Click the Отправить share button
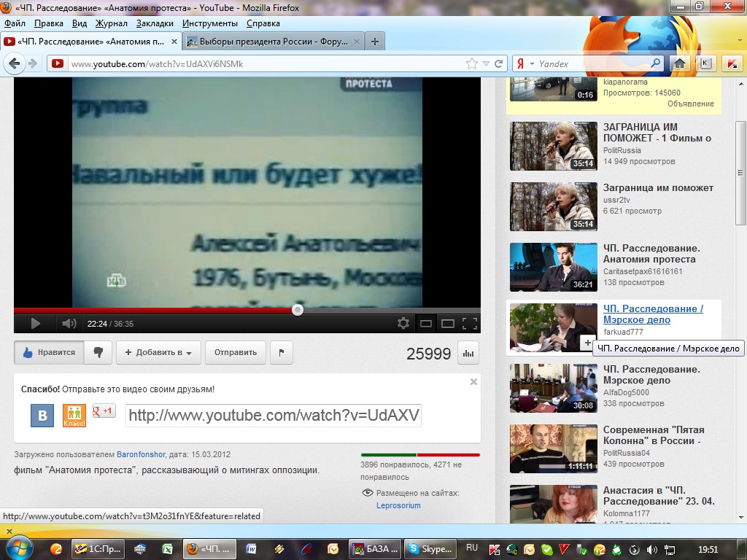Viewport: 747px width, 560px height. tap(235, 352)
